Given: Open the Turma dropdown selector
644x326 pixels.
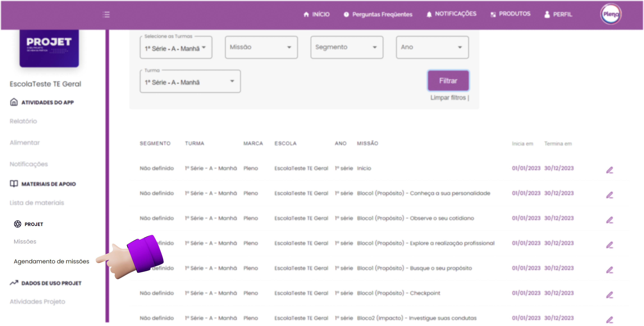Looking at the screenshot, I should coord(190,82).
